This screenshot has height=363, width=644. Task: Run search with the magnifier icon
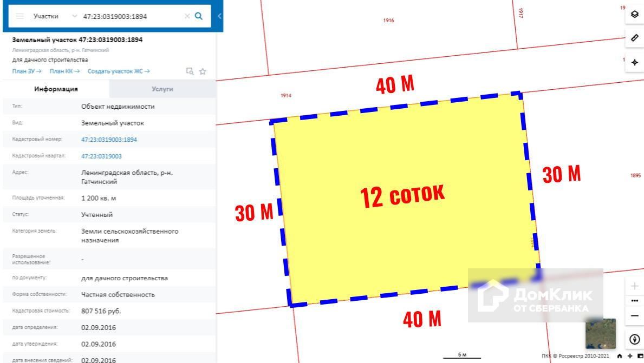click(199, 16)
